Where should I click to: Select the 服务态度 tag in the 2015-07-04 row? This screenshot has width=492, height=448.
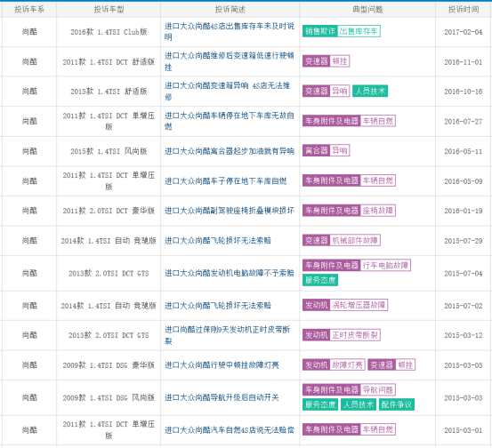pyautogui.click(x=320, y=280)
